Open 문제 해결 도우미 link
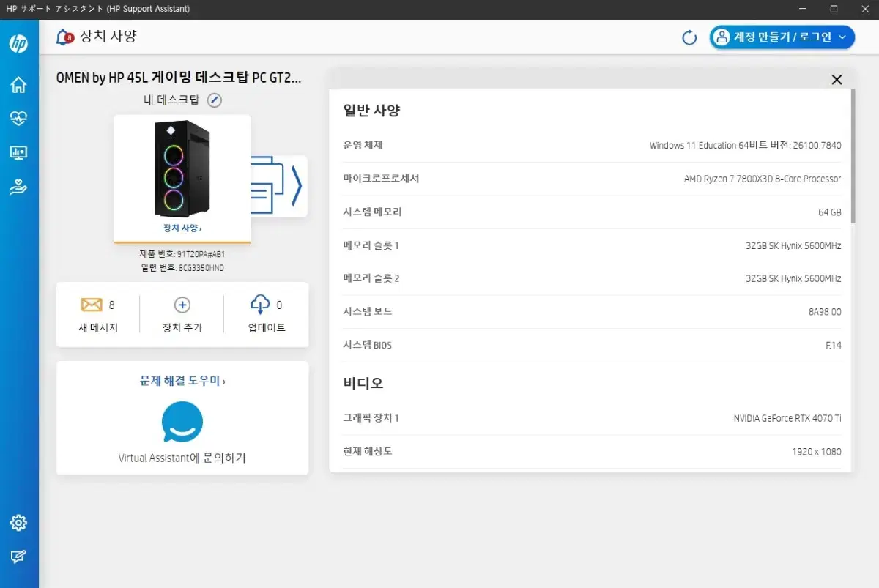This screenshot has width=879, height=588. click(x=182, y=381)
